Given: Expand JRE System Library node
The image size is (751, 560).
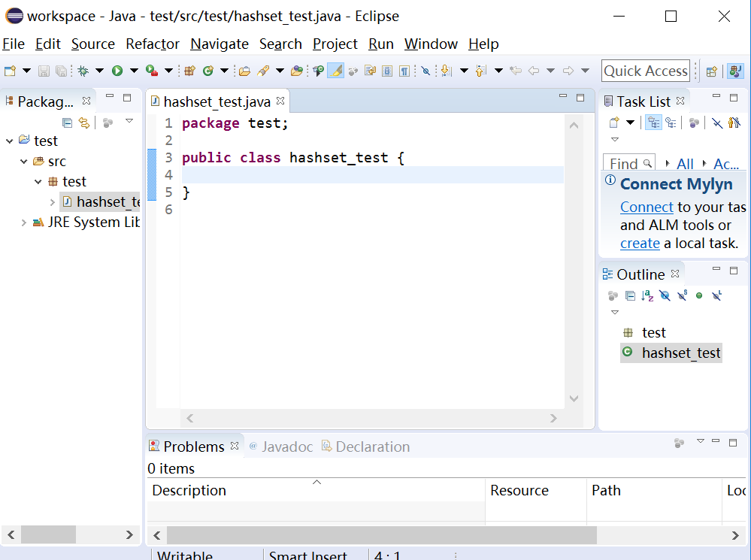Looking at the screenshot, I should click(23, 222).
